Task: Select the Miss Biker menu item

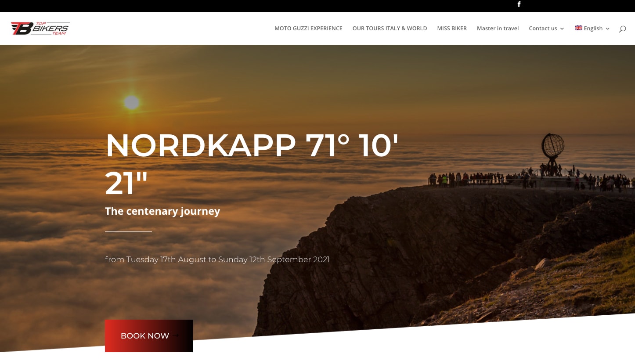Action: (451, 29)
